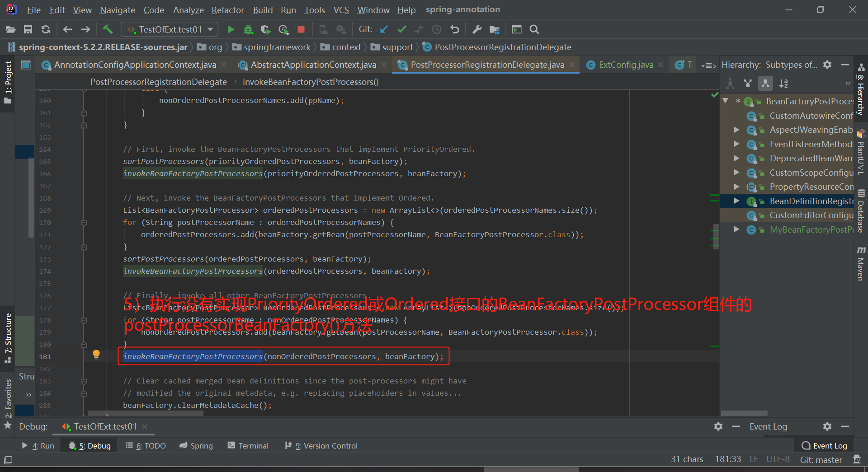This screenshot has height=472, width=868.
Task: Open Project Structure icon
Action: tap(495, 29)
